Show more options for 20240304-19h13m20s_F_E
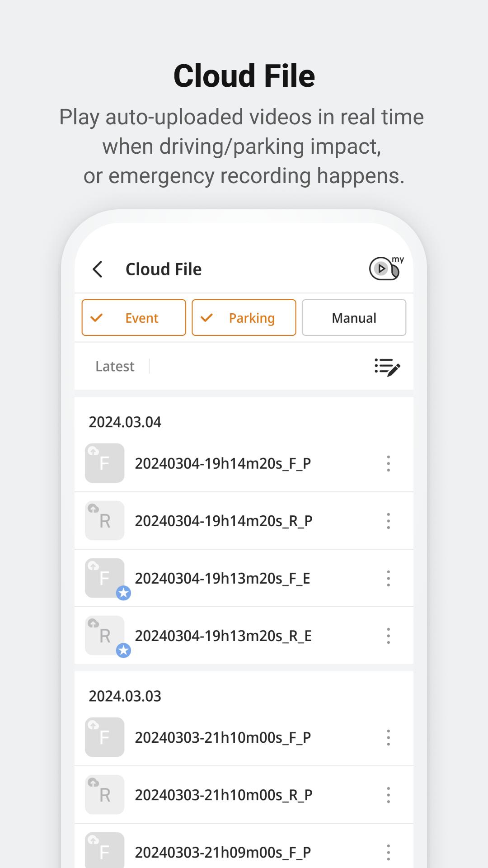Image resolution: width=488 pixels, height=868 pixels. pyautogui.click(x=388, y=578)
